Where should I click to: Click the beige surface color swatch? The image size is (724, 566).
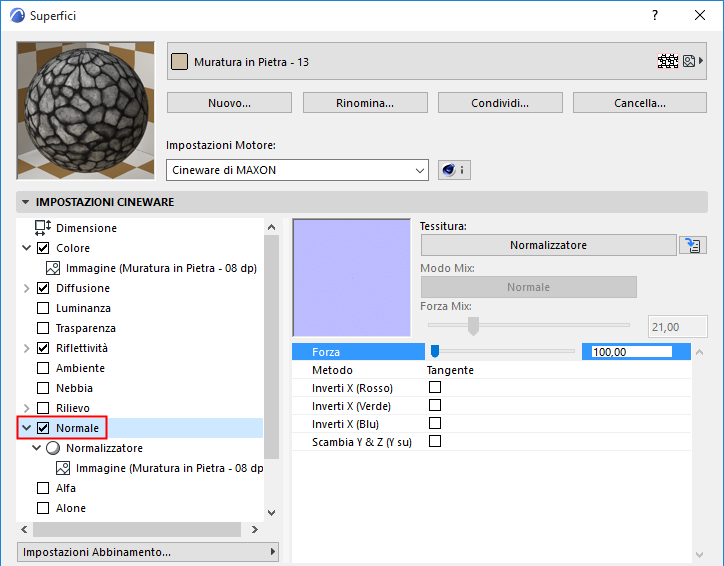179,61
